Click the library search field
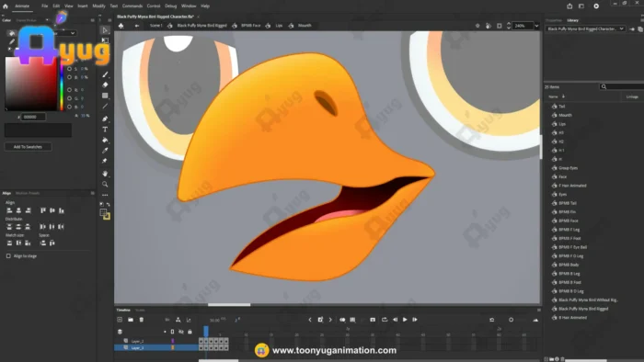644x362 pixels. pos(622,86)
